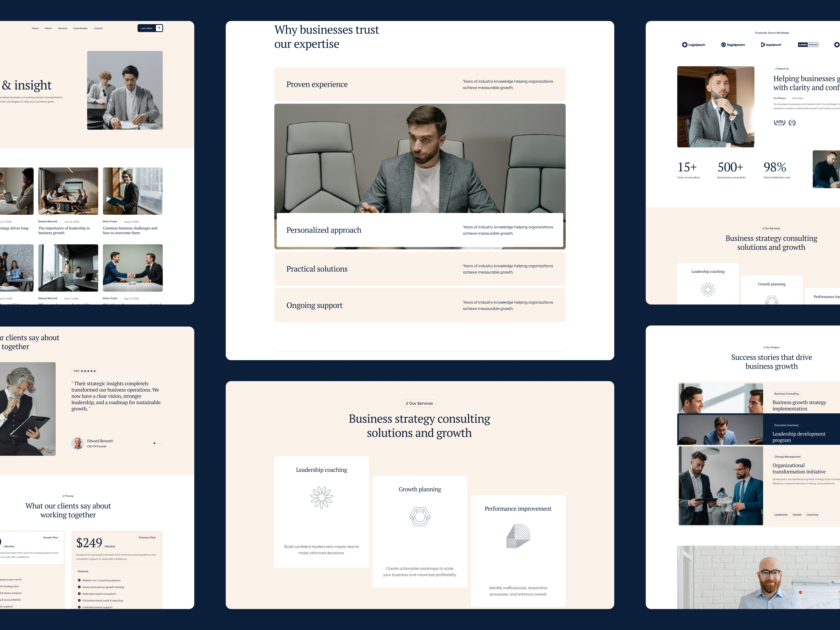The image size is (840, 630).
Task: Click checkmark beside Weekly 1-on-1 coaching sessions
Action: [79, 580]
